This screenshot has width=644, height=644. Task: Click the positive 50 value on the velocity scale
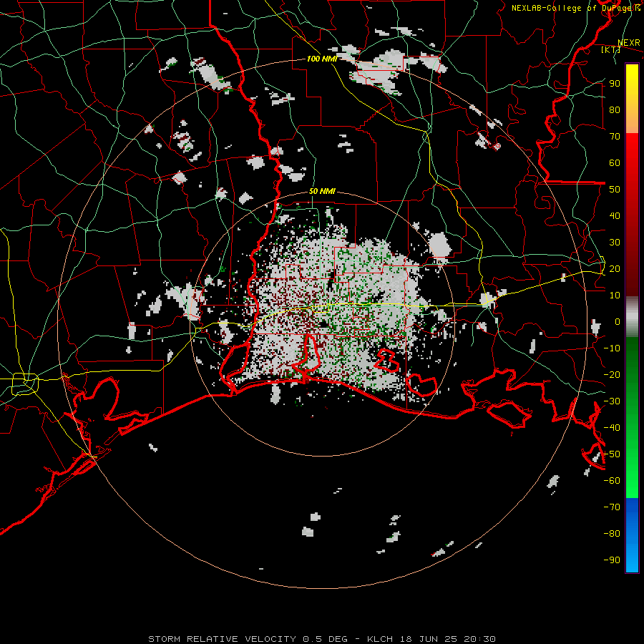[615, 190]
